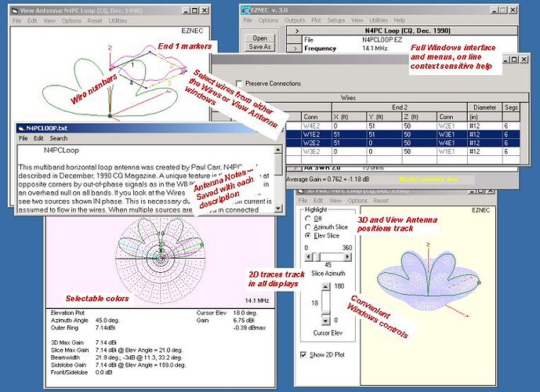Click the arrow button beside antenna title row
The image size is (540, 392).
(x=296, y=31)
